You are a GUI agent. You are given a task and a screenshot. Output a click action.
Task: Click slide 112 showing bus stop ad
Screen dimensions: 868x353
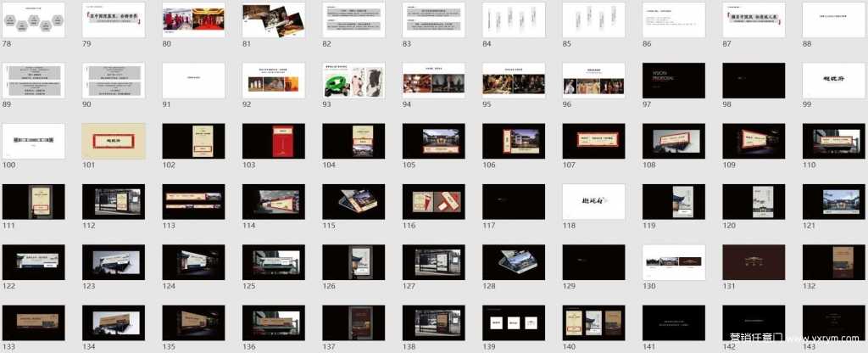pyautogui.click(x=114, y=201)
